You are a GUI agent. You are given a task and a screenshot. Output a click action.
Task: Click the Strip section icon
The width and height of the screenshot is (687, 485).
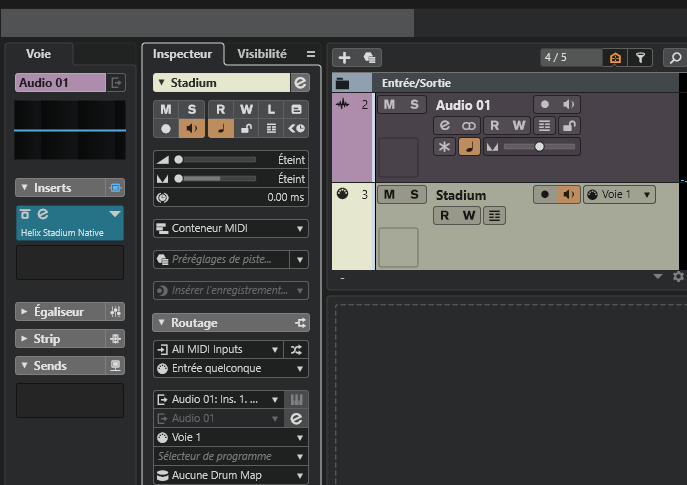point(115,339)
